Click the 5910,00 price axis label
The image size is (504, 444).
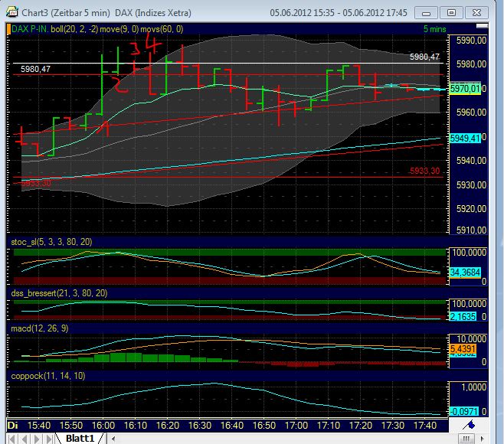[x=471, y=230]
